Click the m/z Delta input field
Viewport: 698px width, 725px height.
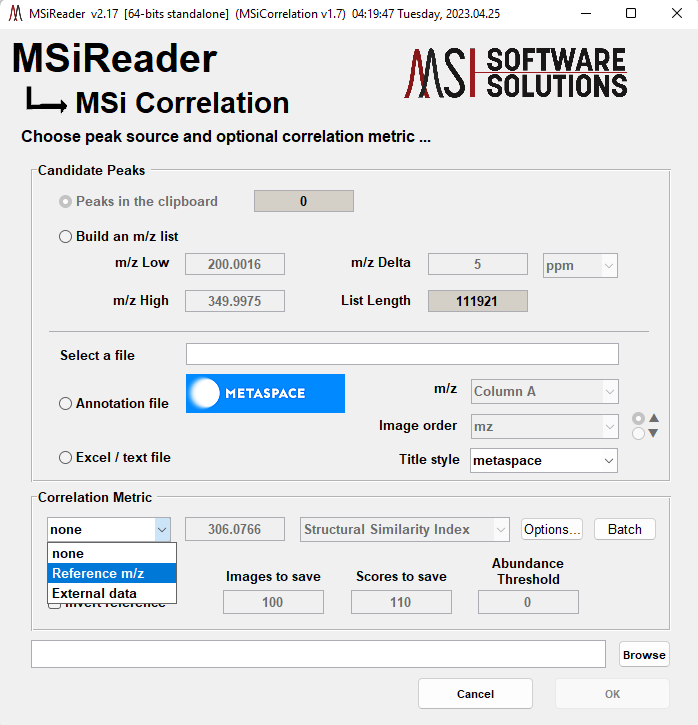pos(478,264)
